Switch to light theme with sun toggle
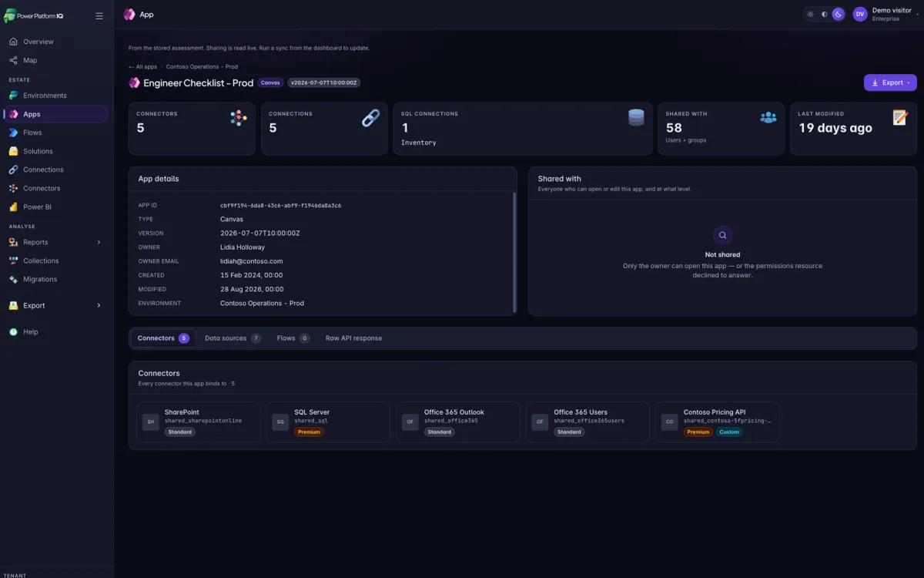 (810, 14)
